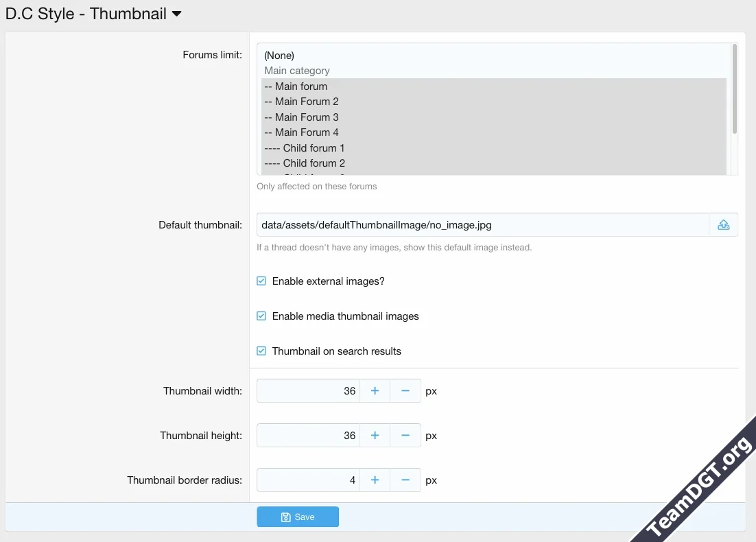Image resolution: width=756 pixels, height=542 pixels.
Task: Uncheck Enable media thumbnail images
Action: coord(261,316)
